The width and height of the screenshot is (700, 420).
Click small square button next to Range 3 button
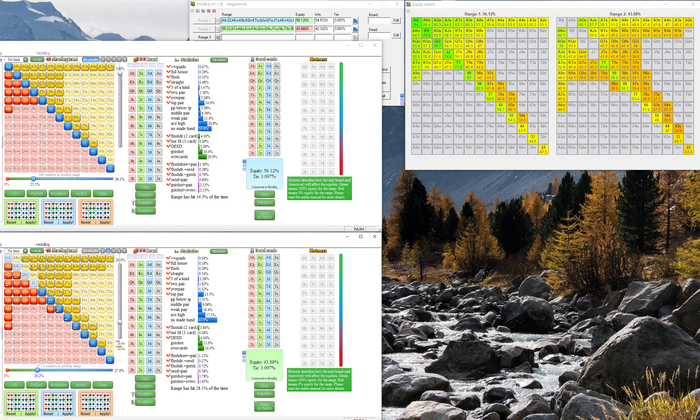pyautogui.click(x=218, y=37)
